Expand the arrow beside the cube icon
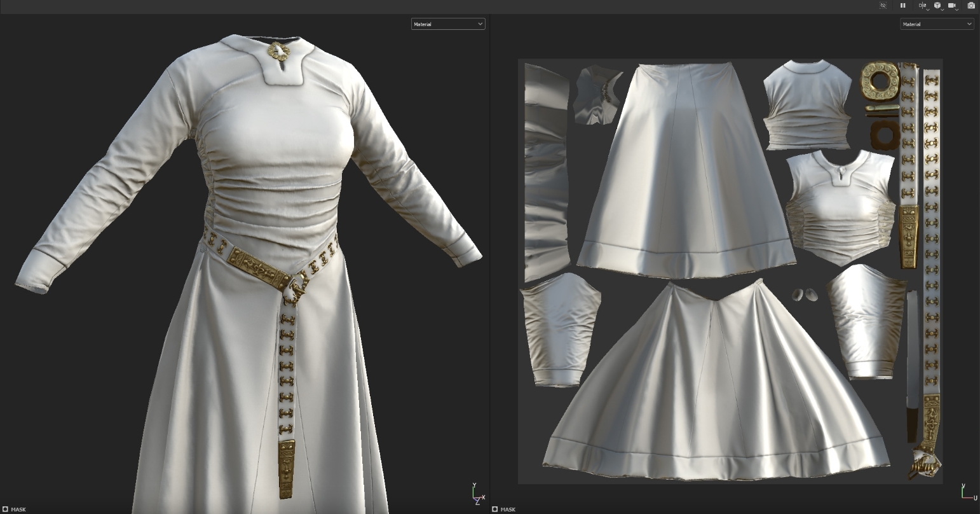The image size is (980, 514). click(943, 10)
